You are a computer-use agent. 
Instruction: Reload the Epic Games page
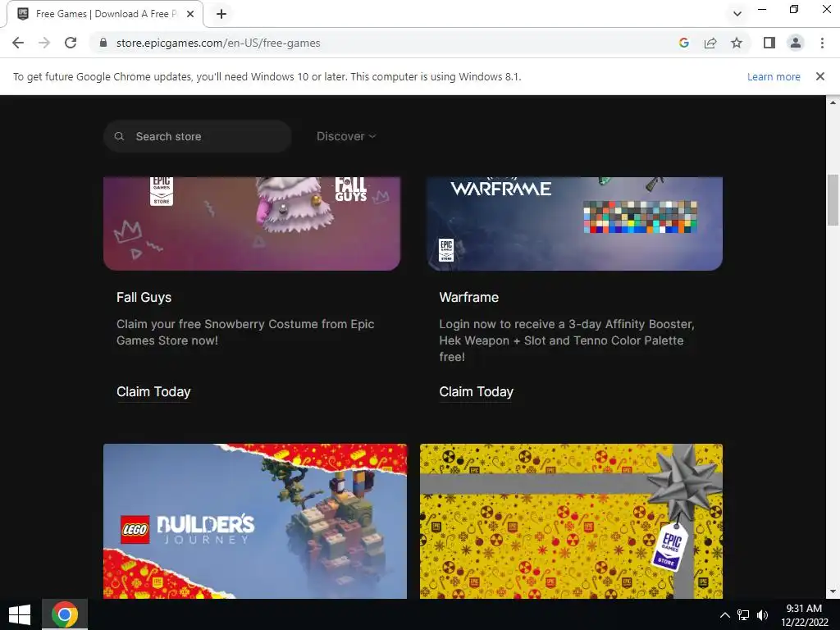point(71,43)
